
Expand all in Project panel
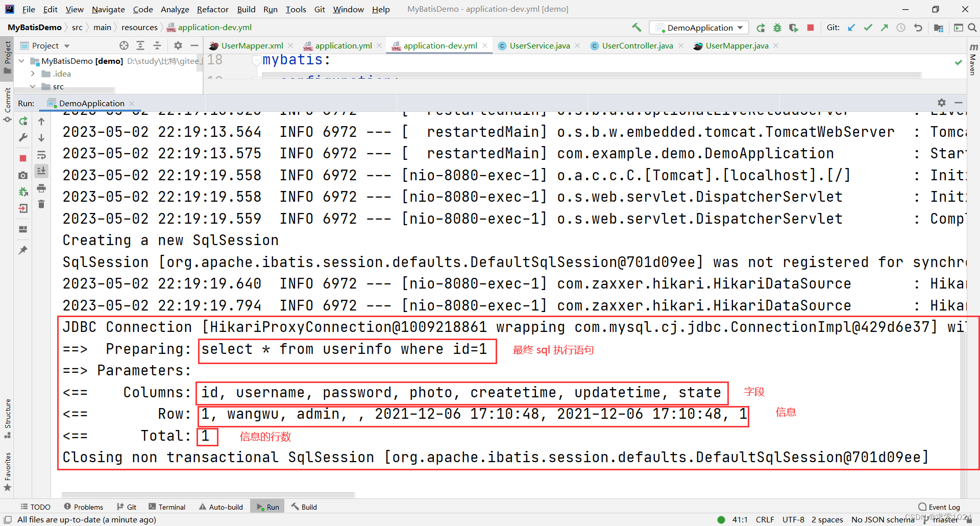[140, 45]
